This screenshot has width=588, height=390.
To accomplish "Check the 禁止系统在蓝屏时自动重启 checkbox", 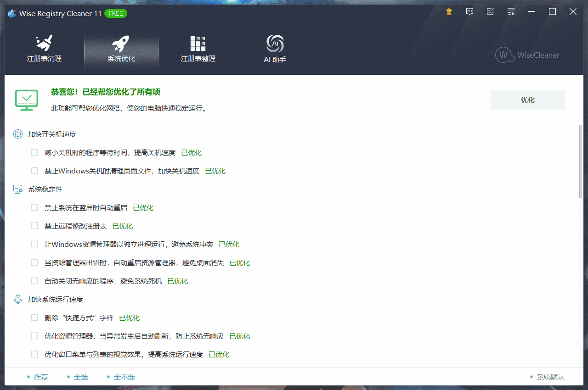I will click(34, 207).
